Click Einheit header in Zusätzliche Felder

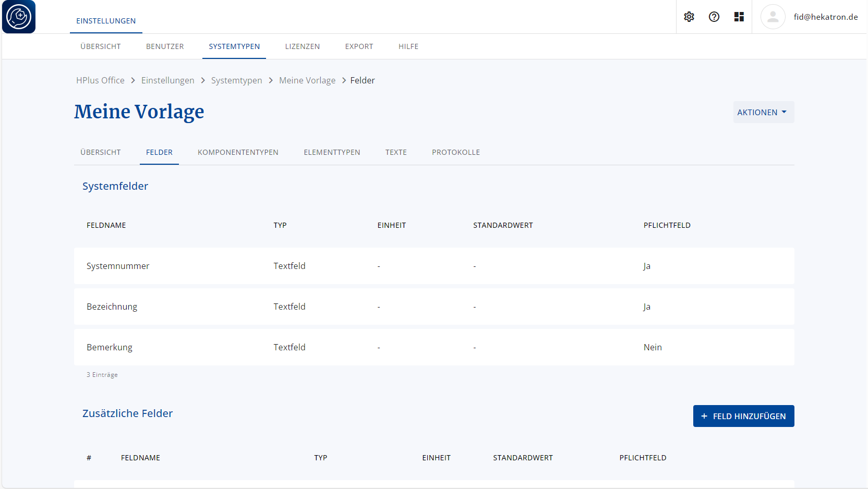coord(436,458)
